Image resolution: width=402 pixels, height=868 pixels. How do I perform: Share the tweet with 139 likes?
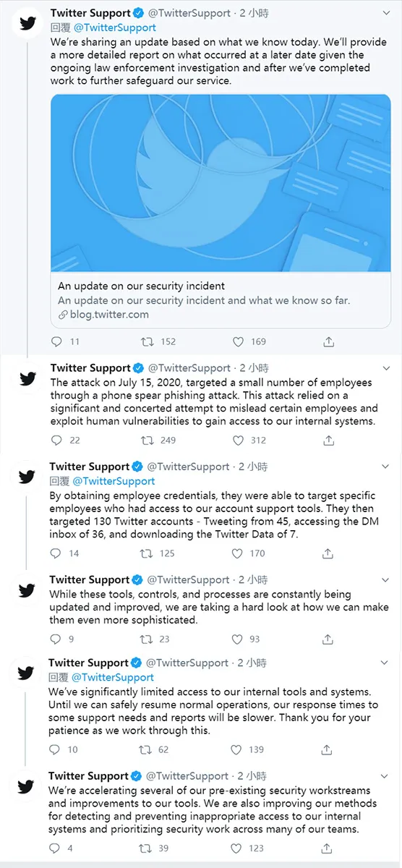327,750
